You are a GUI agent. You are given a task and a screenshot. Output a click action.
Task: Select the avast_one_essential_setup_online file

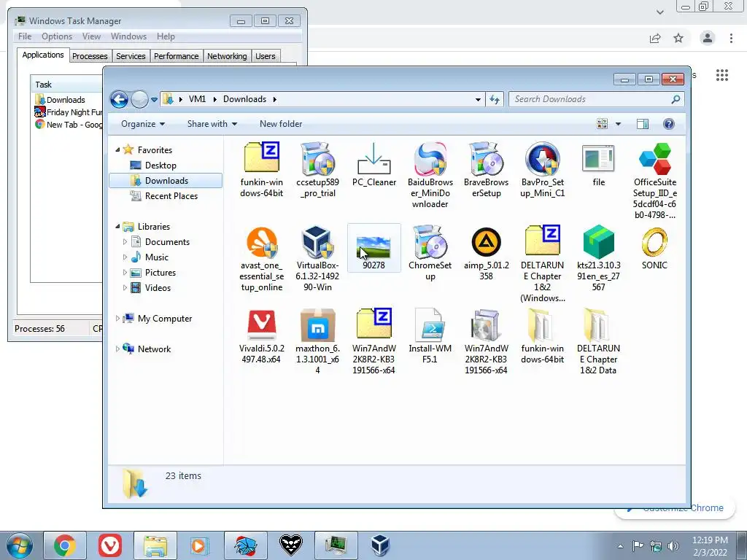262,258
